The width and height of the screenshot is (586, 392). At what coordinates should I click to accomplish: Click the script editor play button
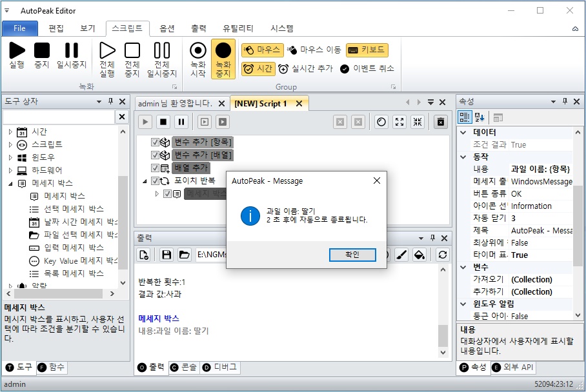coord(145,122)
